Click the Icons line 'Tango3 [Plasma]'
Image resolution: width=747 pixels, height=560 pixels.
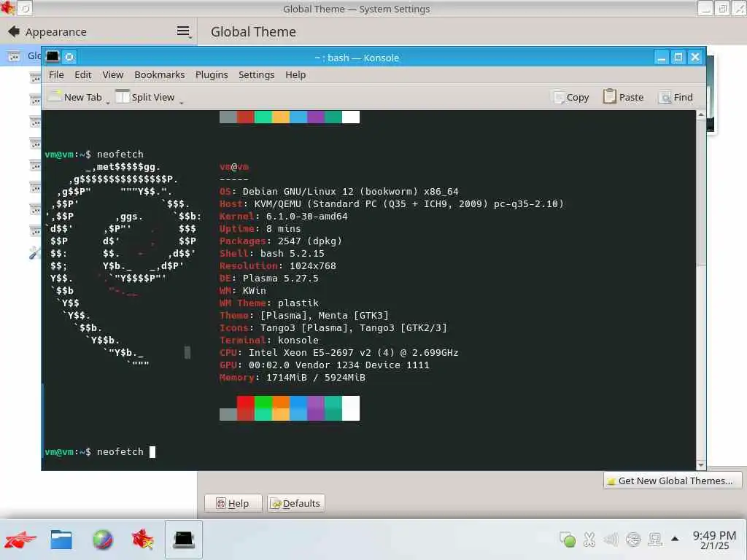click(x=333, y=327)
